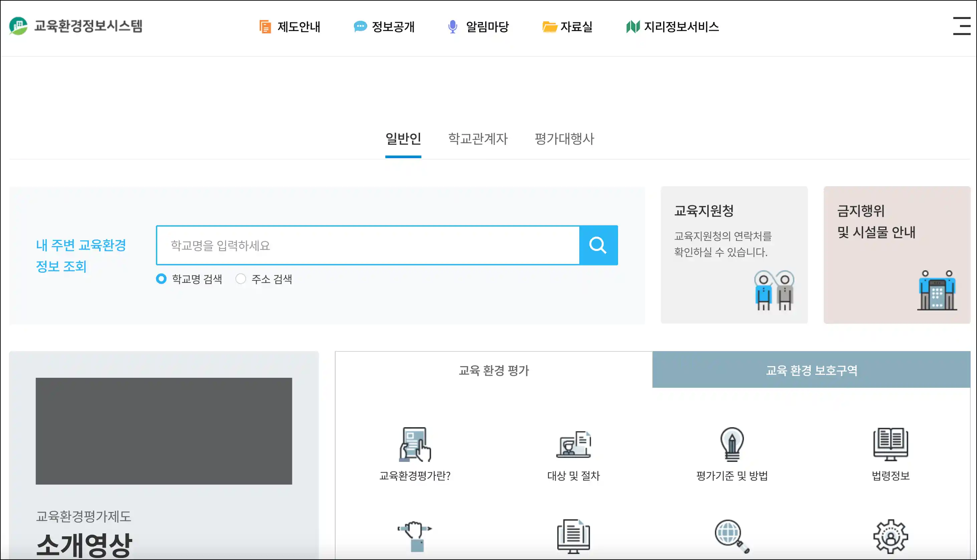Open the 정보공개 menu
Image resolution: width=977 pixels, height=560 pixels.
pos(393,27)
